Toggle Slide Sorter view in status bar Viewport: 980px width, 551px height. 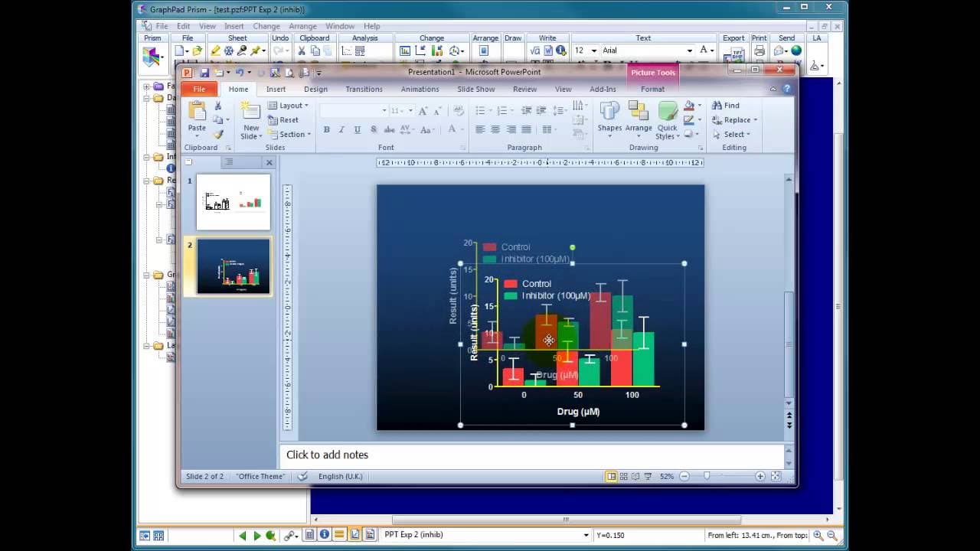coord(624,476)
